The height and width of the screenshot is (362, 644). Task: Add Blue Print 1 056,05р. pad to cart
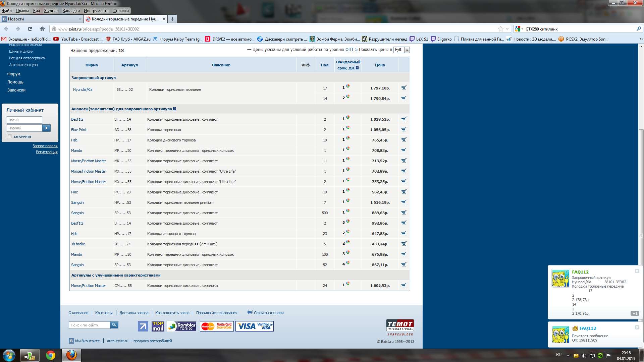(x=404, y=129)
